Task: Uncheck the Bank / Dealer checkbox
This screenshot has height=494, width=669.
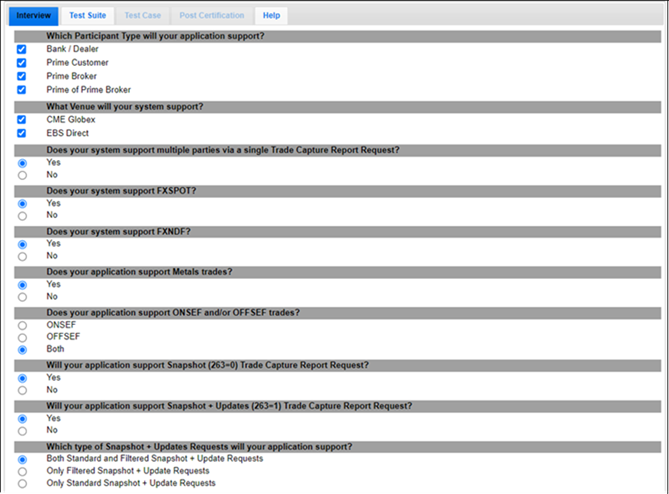Action: point(22,49)
